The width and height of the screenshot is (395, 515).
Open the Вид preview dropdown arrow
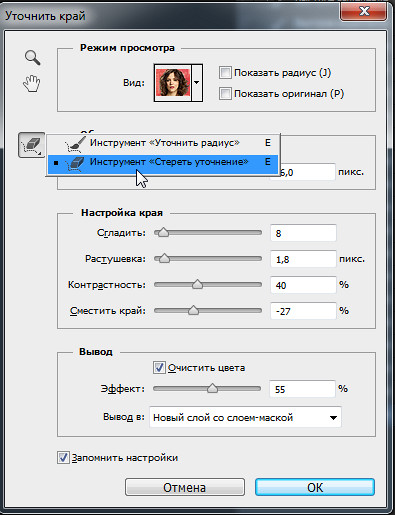click(197, 83)
